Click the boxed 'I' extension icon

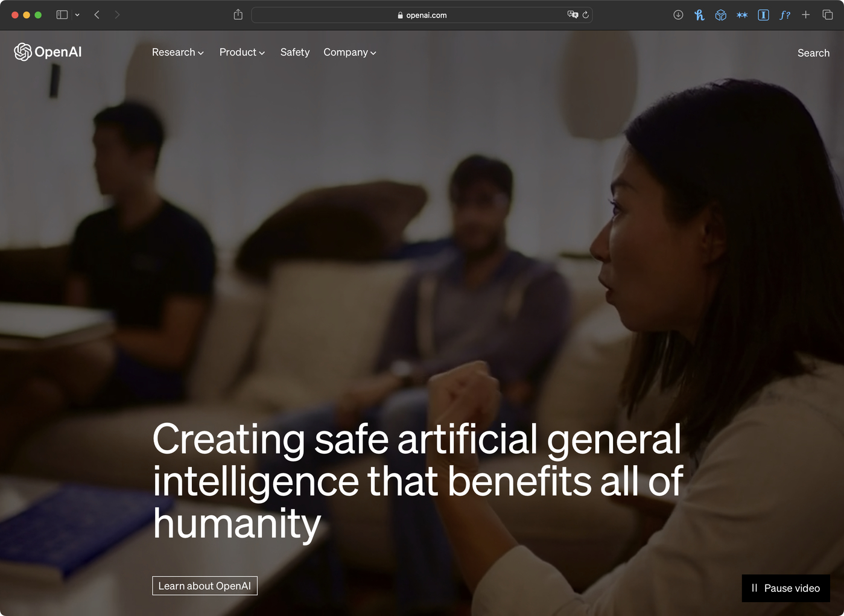[x=763, y=14]
